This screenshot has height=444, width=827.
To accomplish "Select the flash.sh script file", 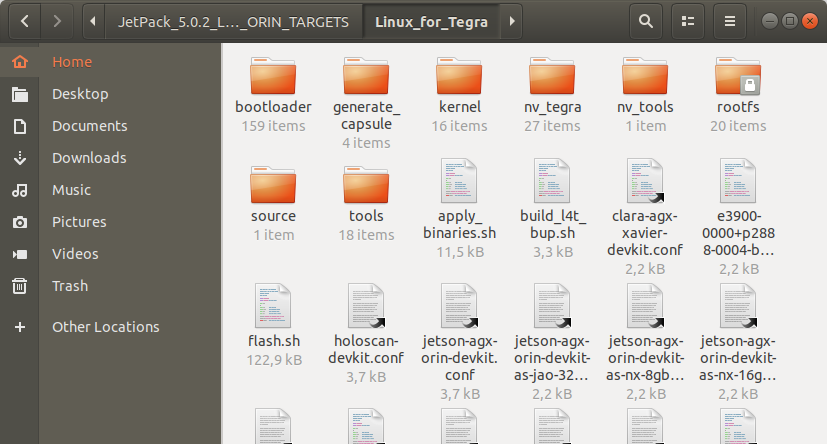I will point(273,306).
